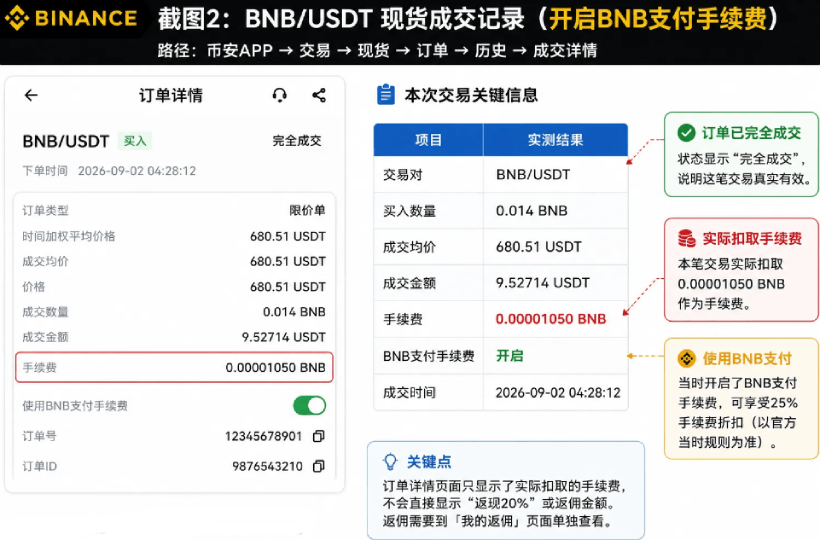
Task: Click the 订单详情 page title
Action: [x=170, y=95]
